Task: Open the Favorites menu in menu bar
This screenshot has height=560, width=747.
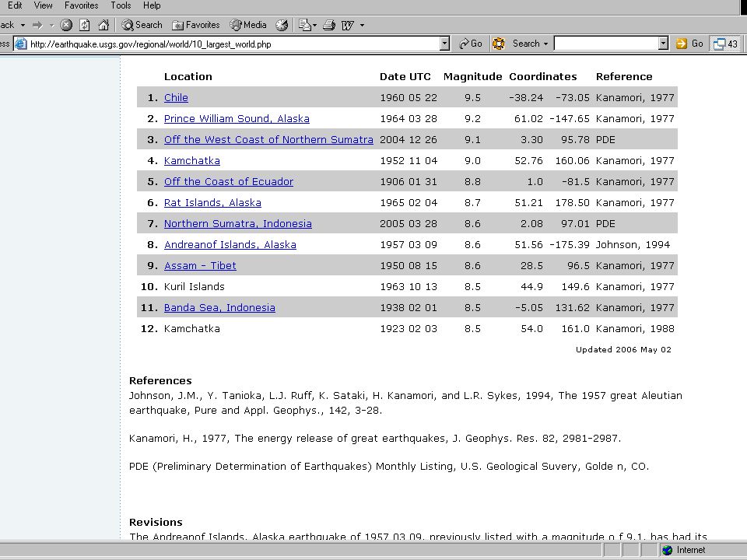Action: pos(82,5)
